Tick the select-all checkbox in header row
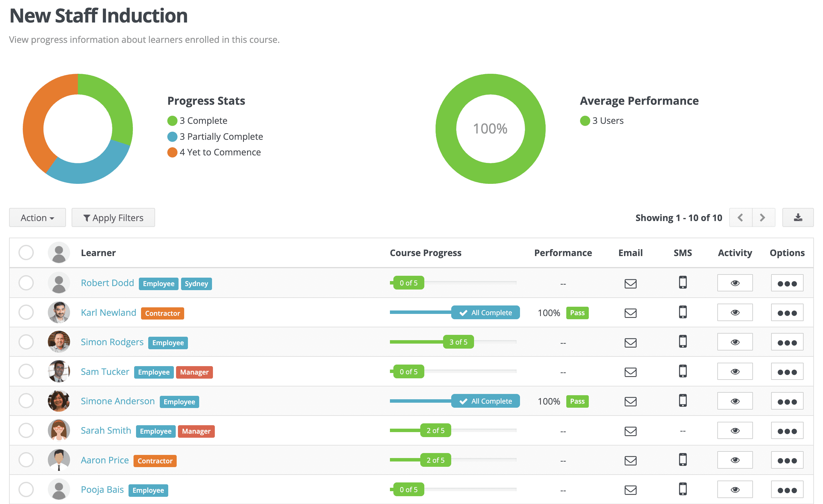The width and height of the screenshot is (823, 504). [x=26, y=253]
